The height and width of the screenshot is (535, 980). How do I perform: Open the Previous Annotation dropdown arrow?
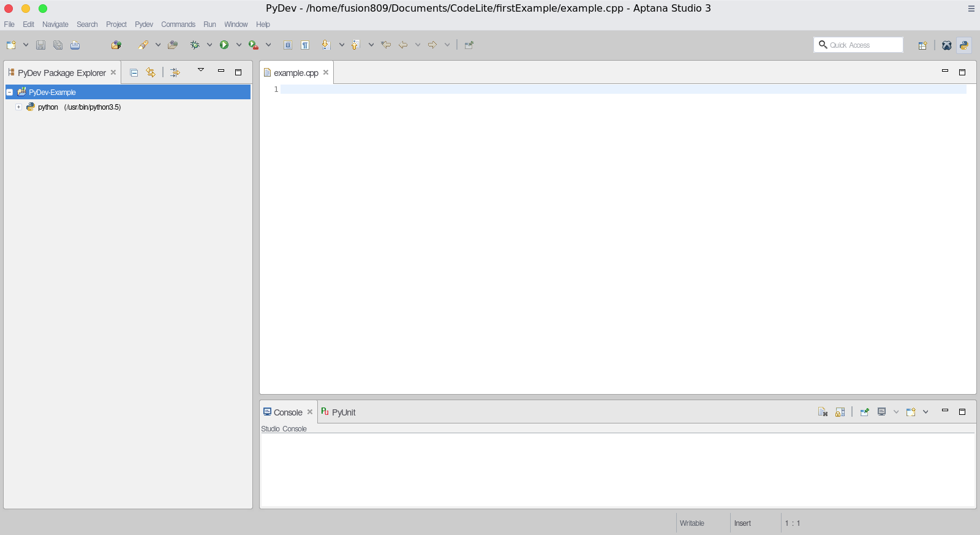point(371,45)
